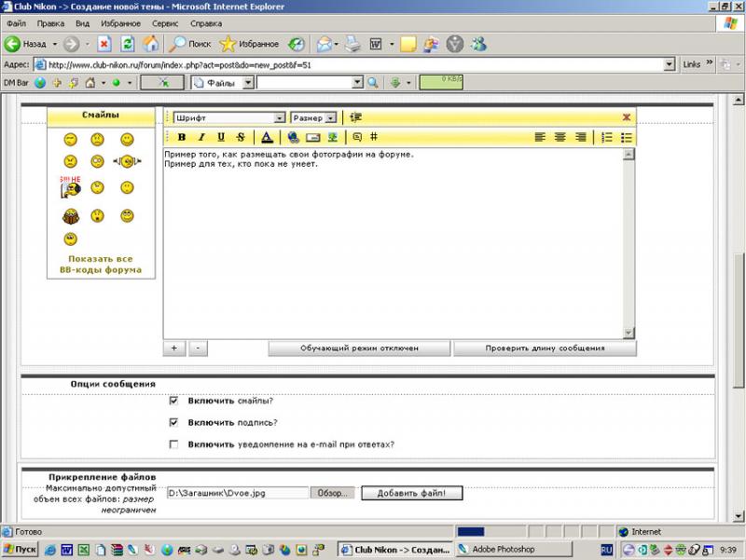This screenshot has height=560, width=746.
Task: Open the Вид menu
Action: coord(82,23)
